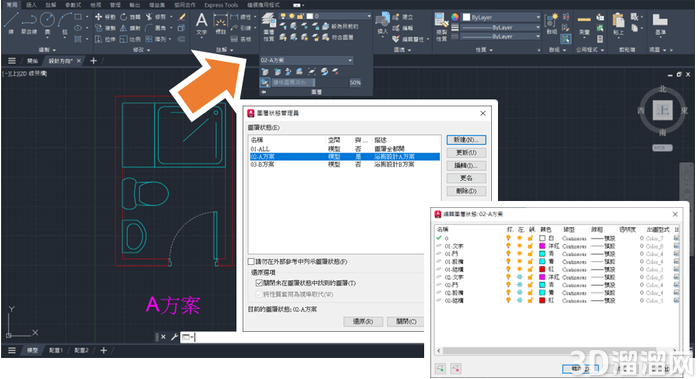The image size is (698, 379).
Task: Uncheck turn off layers not found in state
Action: pyautogui.click(x=259, y=283)
